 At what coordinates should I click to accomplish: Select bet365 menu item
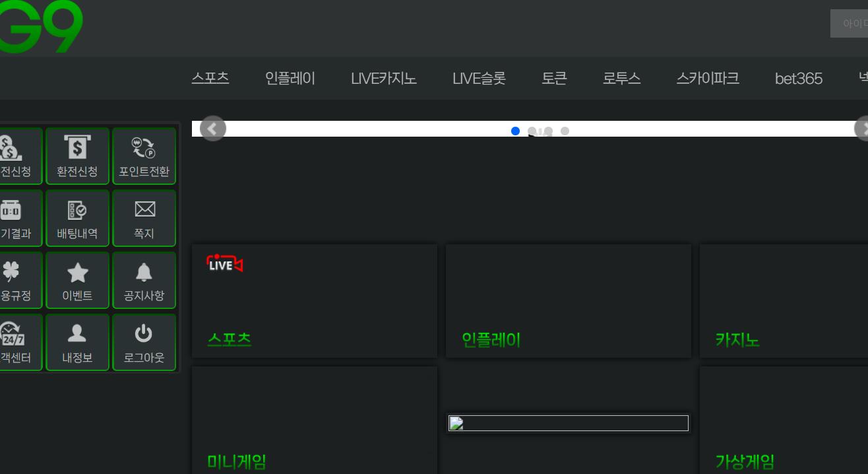point(798,79)
